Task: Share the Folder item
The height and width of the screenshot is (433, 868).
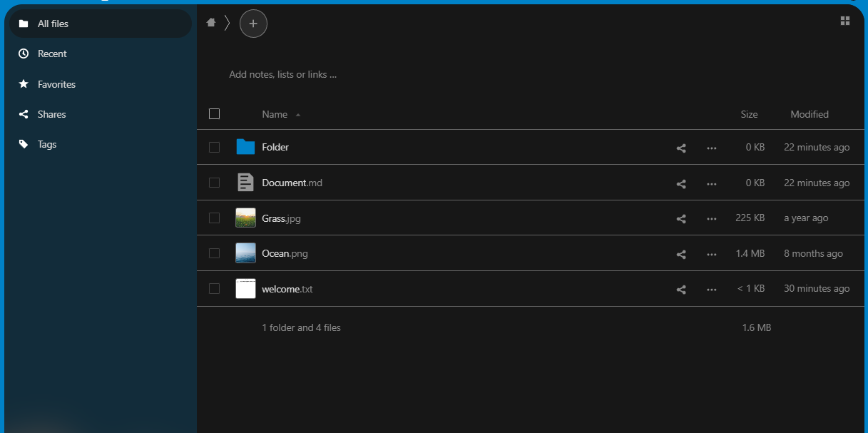Action: point(681,148)
